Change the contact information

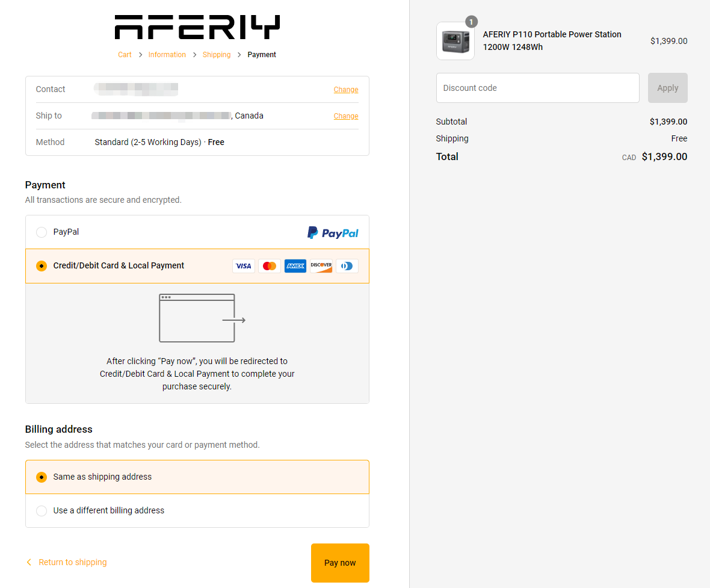346,90
